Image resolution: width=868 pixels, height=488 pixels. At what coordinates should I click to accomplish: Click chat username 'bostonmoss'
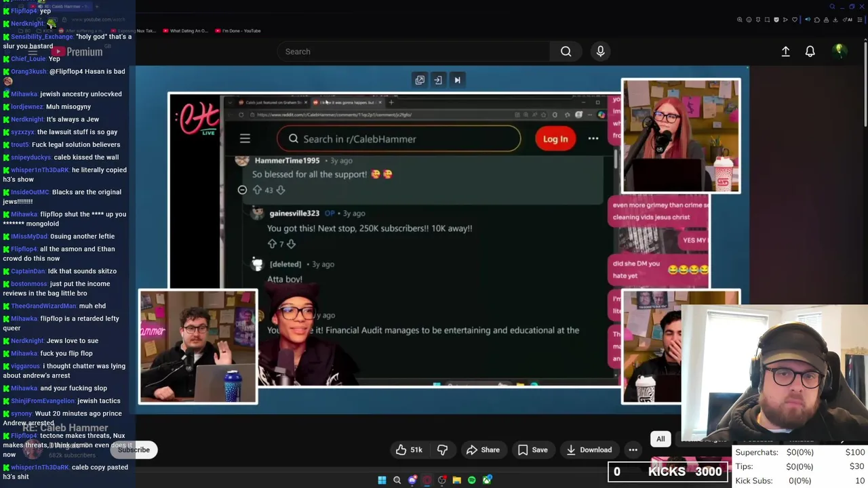click(x=28, y=284)
